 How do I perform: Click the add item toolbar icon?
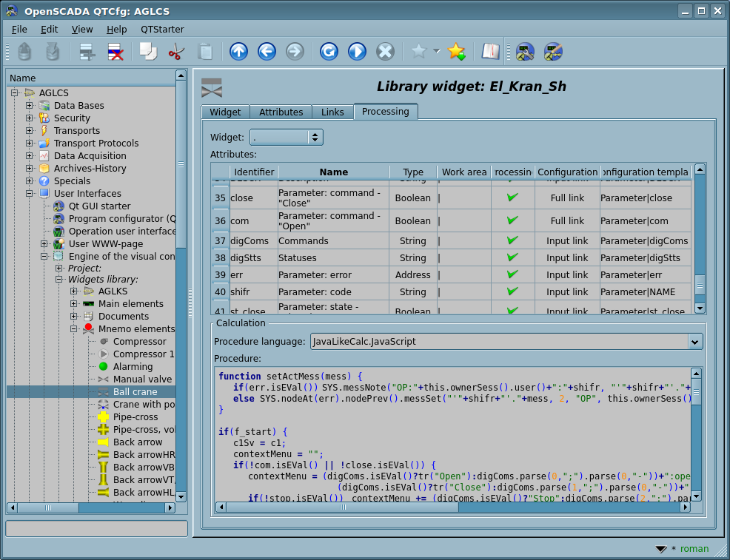(87, 51)
